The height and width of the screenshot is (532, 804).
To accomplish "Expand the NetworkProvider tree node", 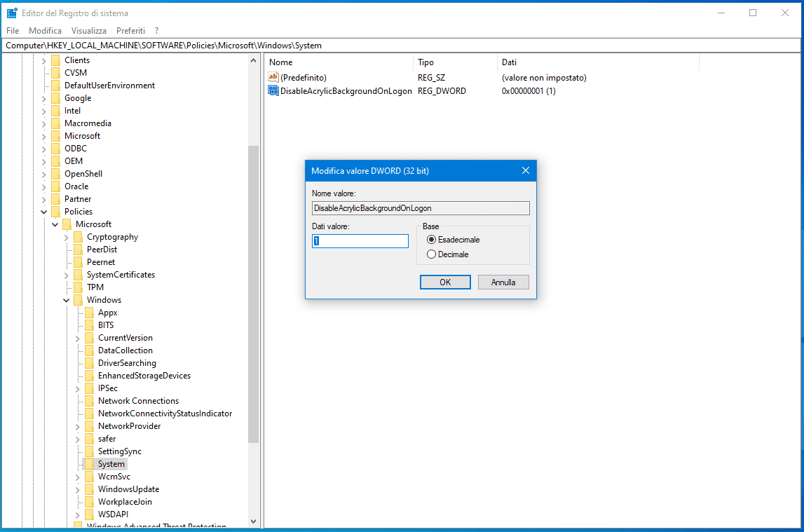I will tap(78, 426).
